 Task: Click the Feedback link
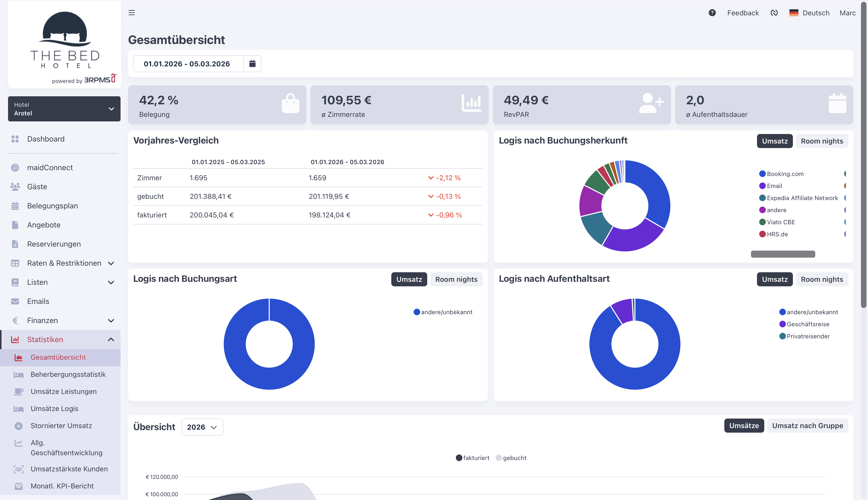[x=743, y=13]
